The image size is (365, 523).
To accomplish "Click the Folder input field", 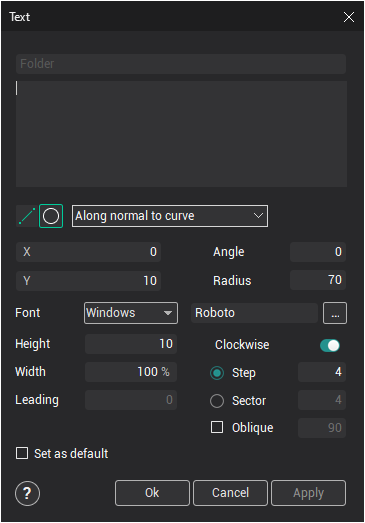I will pos(181,64).
